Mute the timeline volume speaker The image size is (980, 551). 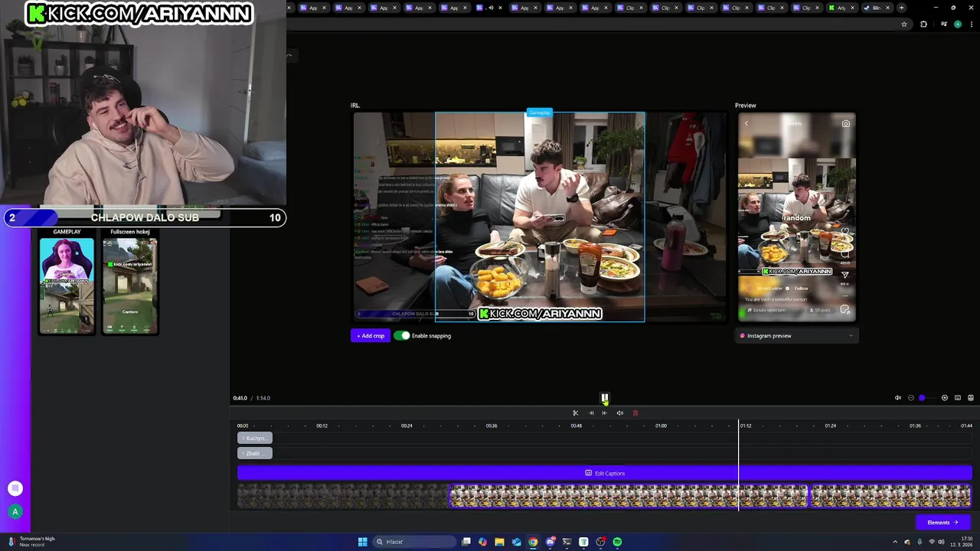[898, 398]
